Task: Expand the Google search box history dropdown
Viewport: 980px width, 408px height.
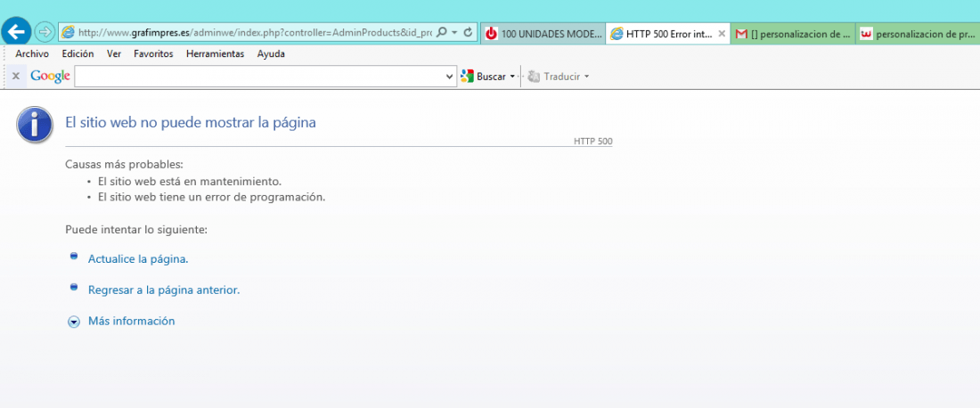Action: coord(451,77)
